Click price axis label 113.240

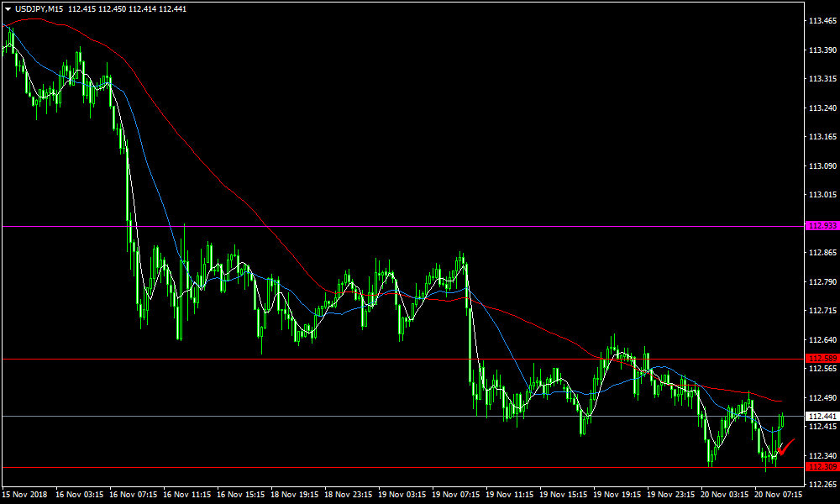click(822, 108)
